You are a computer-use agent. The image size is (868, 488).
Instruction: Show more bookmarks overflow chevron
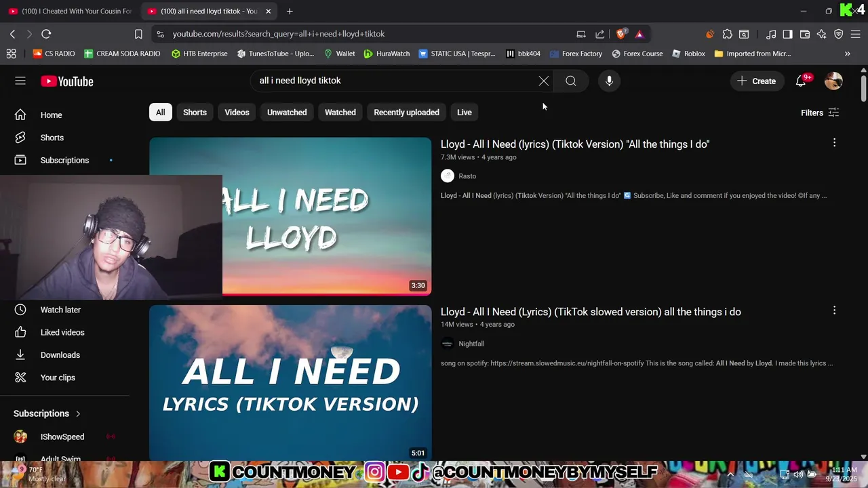tap(847, 54)
